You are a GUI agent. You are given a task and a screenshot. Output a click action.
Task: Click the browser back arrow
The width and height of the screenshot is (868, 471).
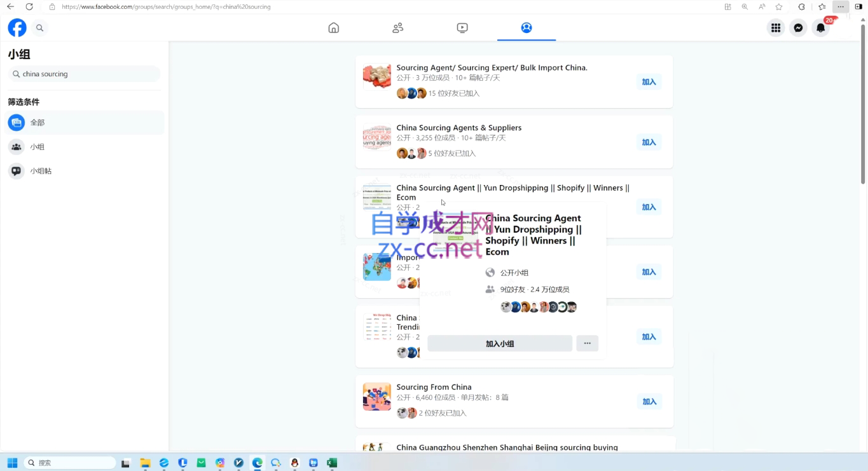(x=11, y=6)
